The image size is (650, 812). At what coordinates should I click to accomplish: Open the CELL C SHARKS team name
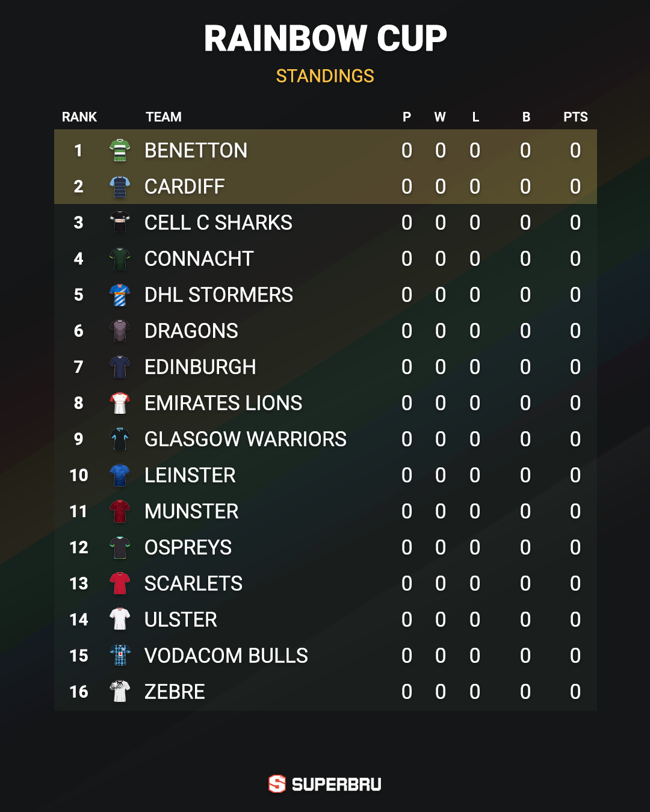pos(218,223)
